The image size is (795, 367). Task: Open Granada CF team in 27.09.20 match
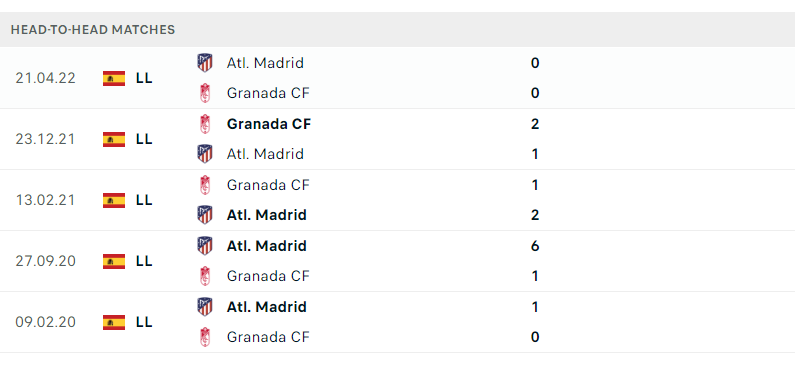pyautogui.click(x=268, y=276)
